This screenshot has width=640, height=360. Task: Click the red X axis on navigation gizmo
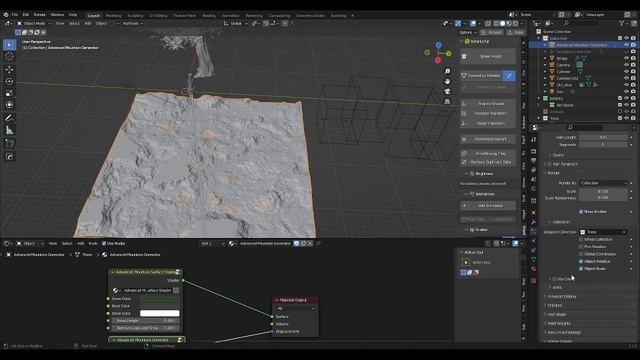coord(438,60)
